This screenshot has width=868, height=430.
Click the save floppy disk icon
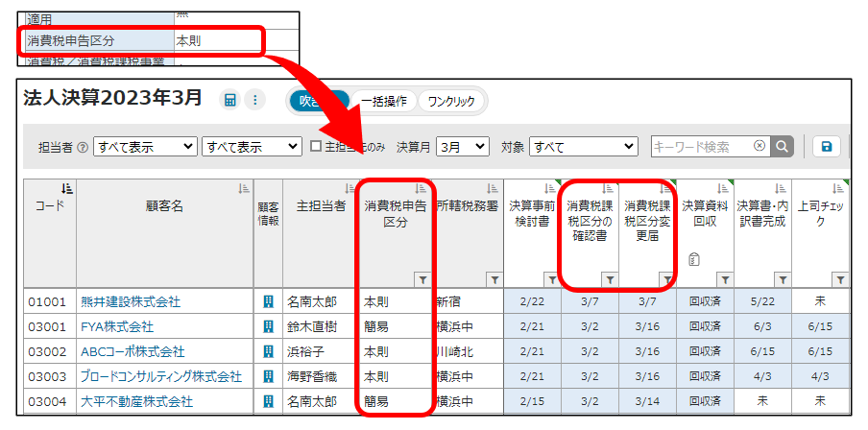[x=827, y=147]
